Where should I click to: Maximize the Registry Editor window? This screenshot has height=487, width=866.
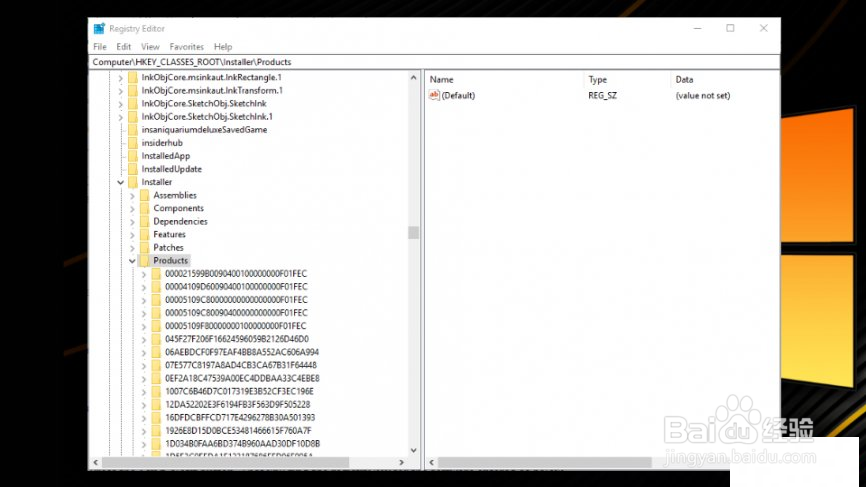tap(730, 28)
